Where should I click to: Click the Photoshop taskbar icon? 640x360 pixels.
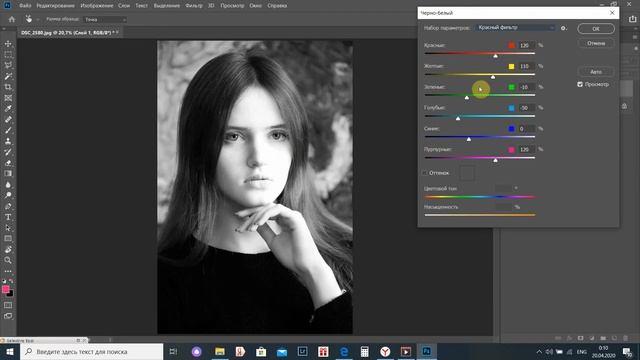click(x=427, y=351)
